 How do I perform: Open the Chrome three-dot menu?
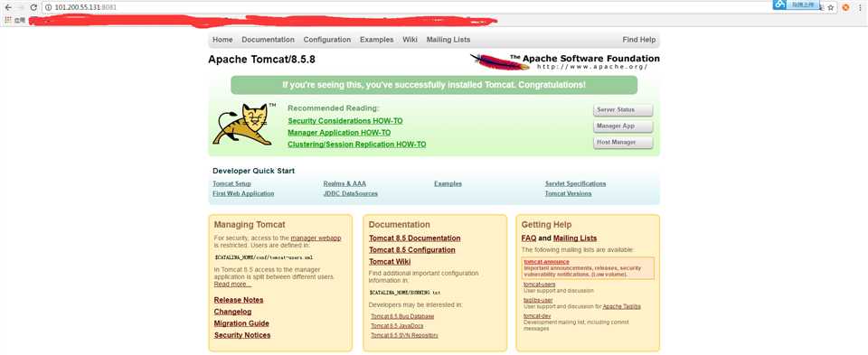click(x=860, y=8)
